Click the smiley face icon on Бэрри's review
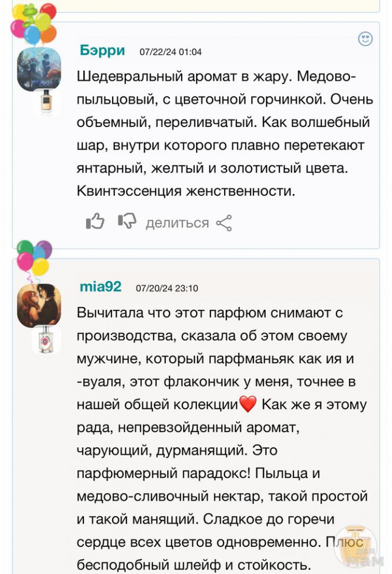The image size is (392, 574). click(x=365, y=39)
